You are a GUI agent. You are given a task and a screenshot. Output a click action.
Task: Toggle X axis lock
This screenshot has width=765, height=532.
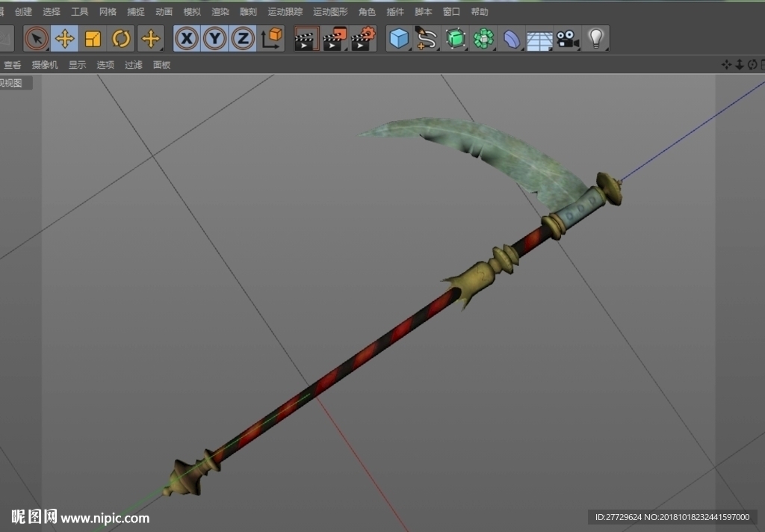coord(187,39)
